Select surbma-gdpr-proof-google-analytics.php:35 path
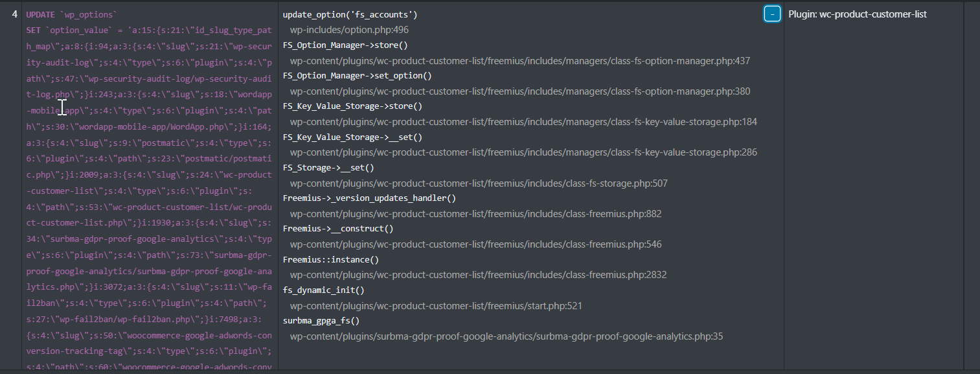The width and height of the screenshot is (980, 374). pos(507,336)
